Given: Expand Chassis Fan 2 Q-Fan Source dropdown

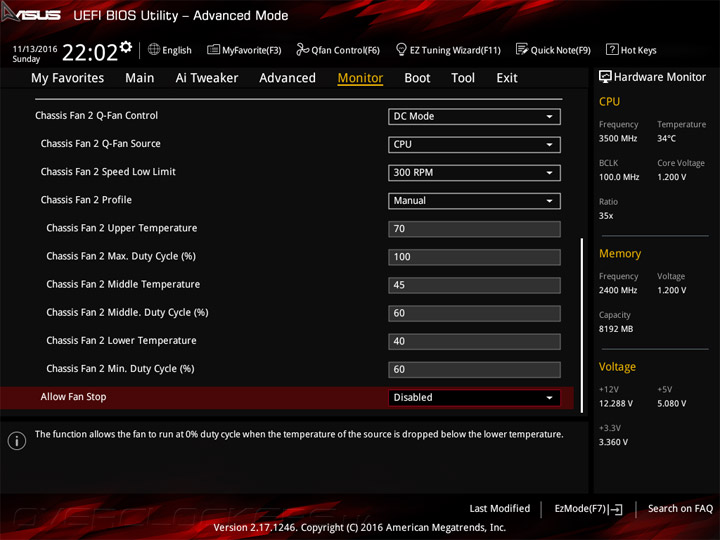Looking at the screenshot, I should point(474,145).
